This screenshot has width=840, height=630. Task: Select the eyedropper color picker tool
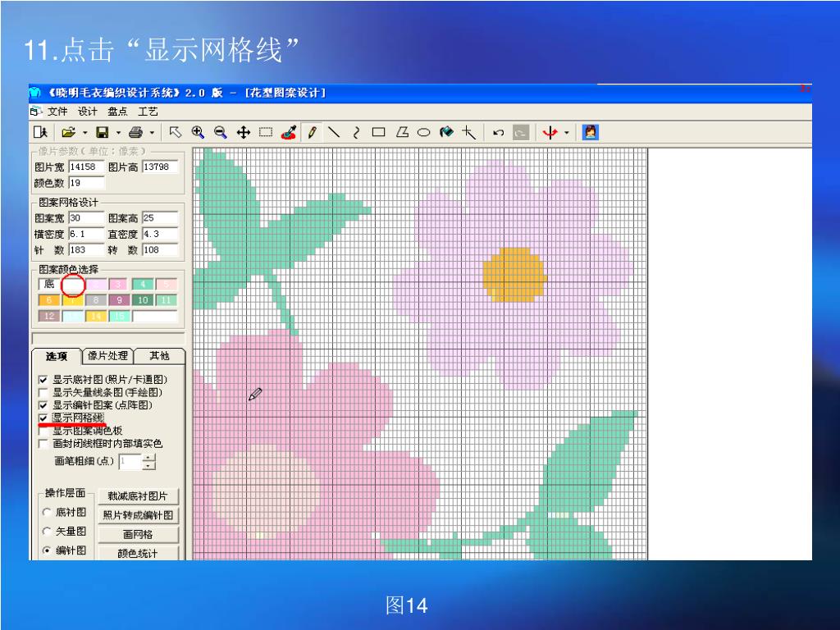click(x=289, y=132)
